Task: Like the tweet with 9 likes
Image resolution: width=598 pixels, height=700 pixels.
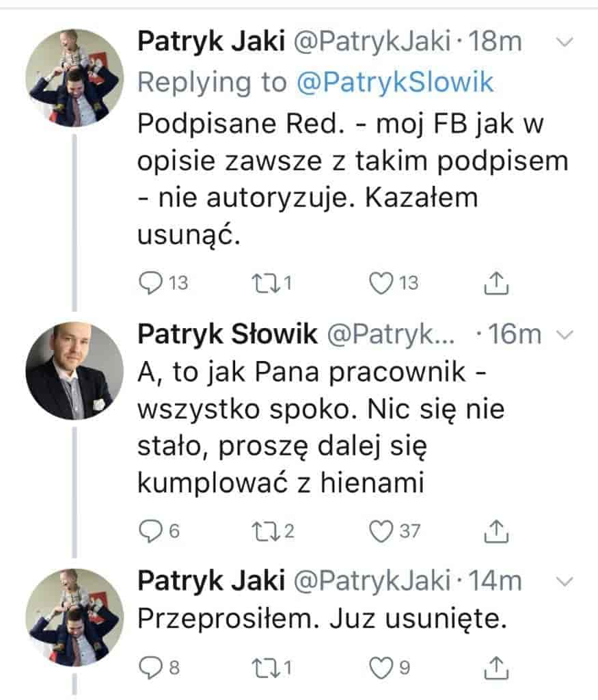Action: 381,668
